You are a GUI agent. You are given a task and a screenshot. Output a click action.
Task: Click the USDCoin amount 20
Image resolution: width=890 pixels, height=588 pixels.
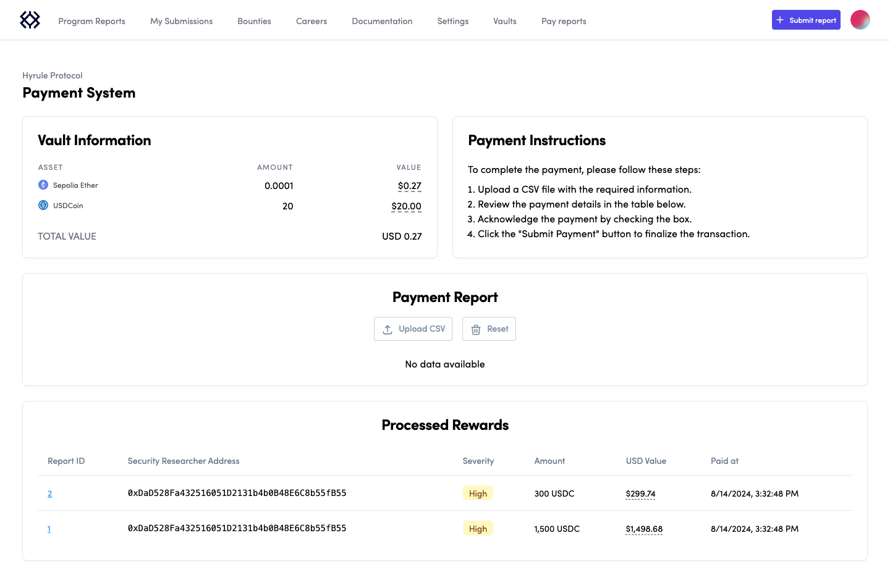click(x=287, y=206)
